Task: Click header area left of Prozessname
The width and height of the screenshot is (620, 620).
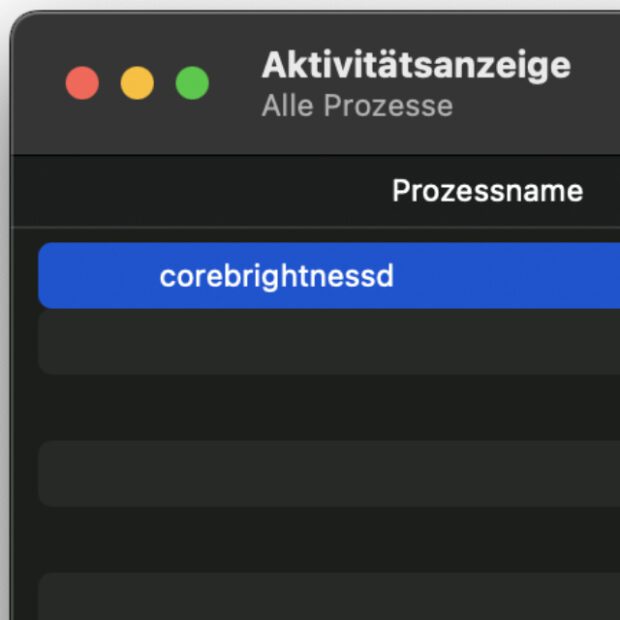Action: (x=200, y=191)
